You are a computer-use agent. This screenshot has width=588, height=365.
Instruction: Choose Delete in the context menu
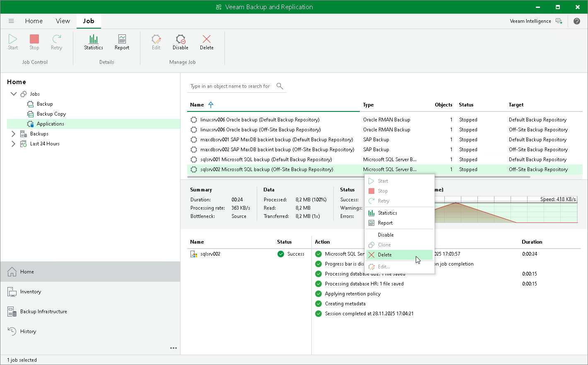point(400,255)
